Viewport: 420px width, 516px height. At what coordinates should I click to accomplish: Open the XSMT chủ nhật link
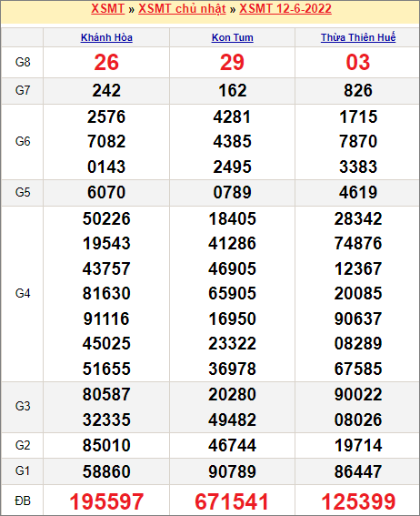[x=182, y=9]
